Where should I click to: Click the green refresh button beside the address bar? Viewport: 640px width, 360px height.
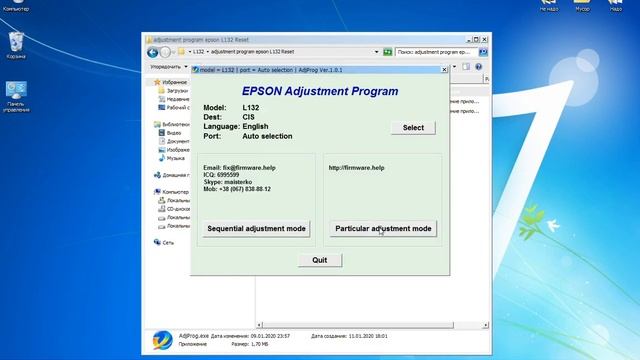[387, 52]
